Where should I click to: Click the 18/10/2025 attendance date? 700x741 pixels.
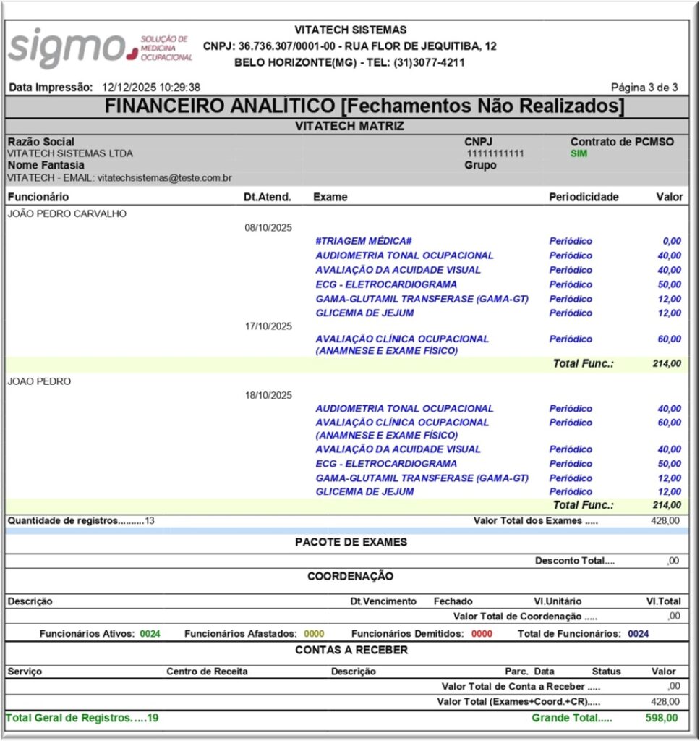[x=268, y=395]
